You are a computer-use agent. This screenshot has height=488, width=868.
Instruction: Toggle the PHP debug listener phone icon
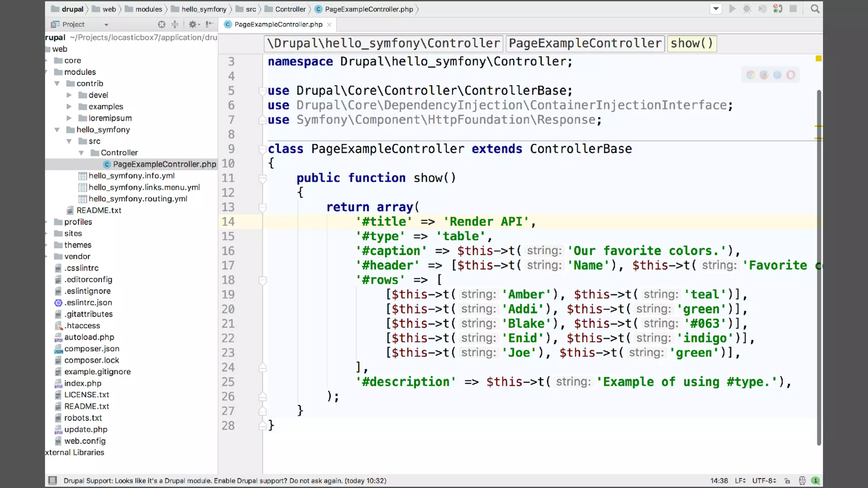click(778, 9)
